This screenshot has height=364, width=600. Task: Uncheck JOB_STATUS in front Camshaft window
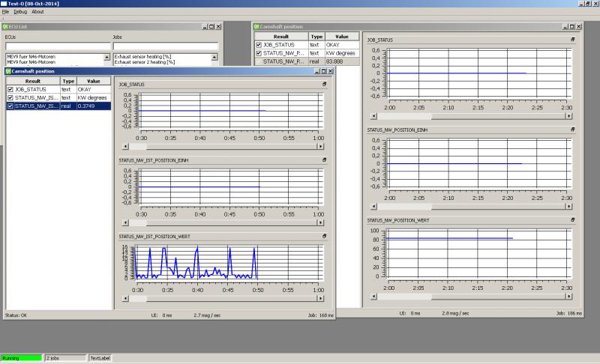click(10, 89)
